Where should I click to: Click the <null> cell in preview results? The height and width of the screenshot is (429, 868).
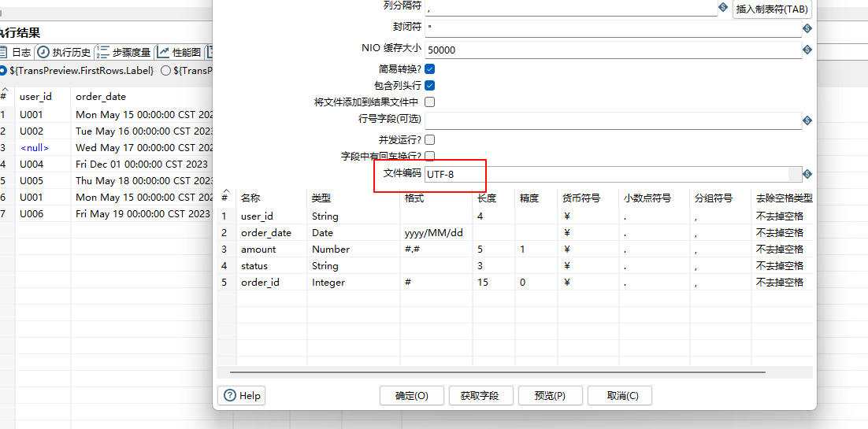click(43, 148)
